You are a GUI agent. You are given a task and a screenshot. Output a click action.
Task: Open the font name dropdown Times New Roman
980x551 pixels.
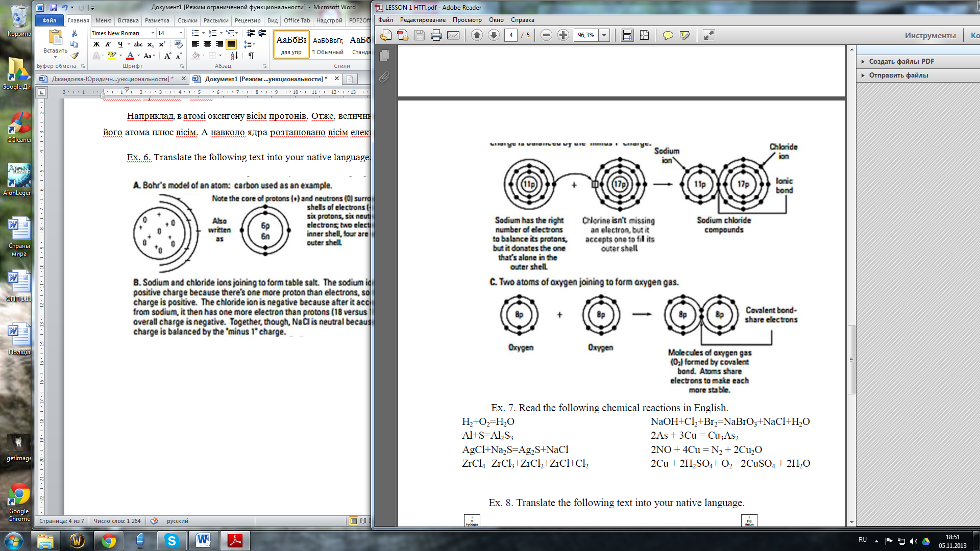[153, 33]
